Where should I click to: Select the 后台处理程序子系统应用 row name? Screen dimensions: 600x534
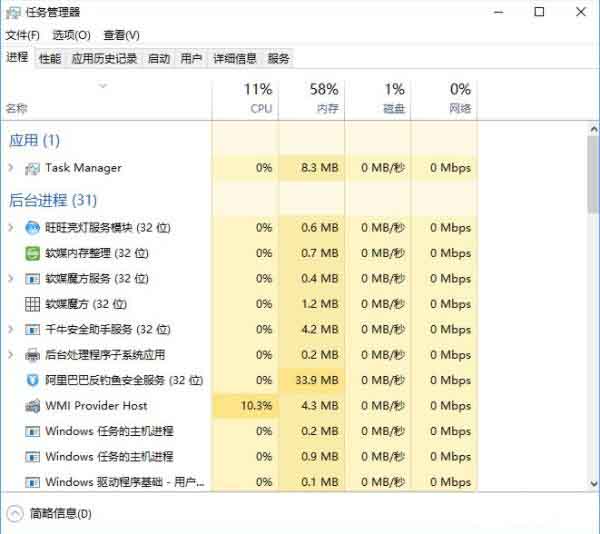(x=105, y=355)
